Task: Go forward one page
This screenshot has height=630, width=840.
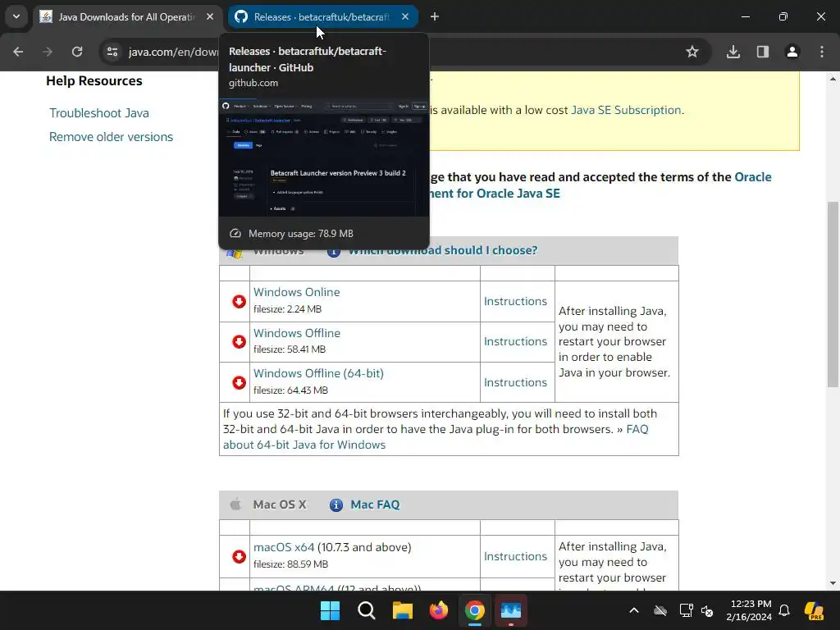Action: click(47, 52)
